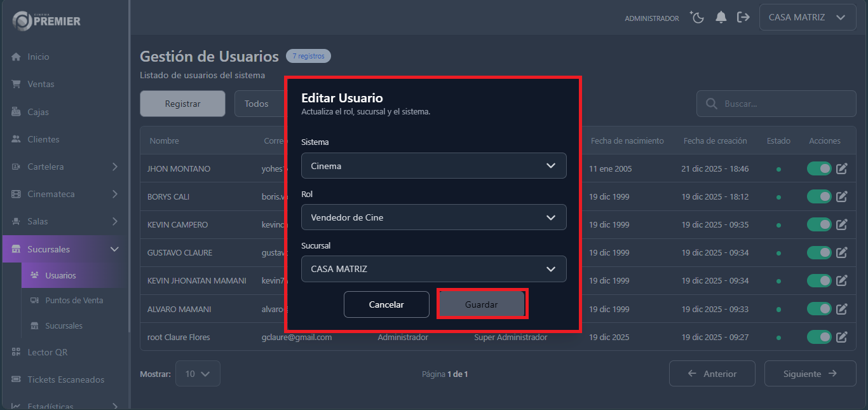Expand the Cartelera sidebar menu
Viewport: 868px width, 410px height.
click(64, 166)
